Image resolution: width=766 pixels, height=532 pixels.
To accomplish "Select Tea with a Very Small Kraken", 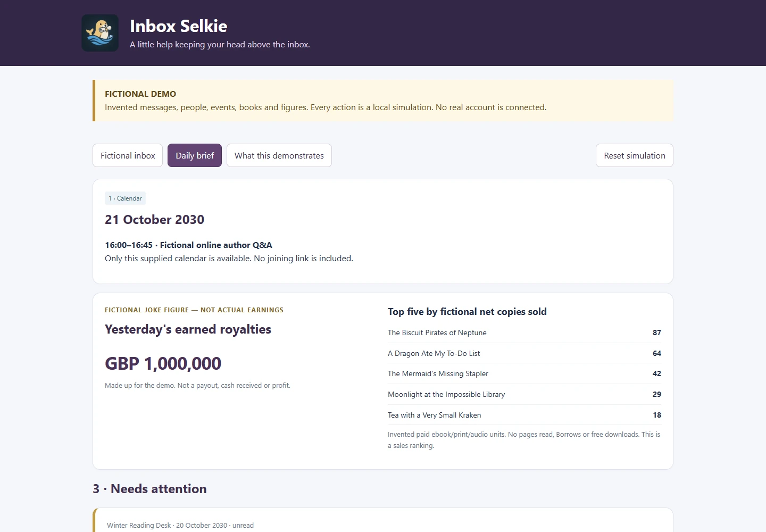I will (435, 415).
